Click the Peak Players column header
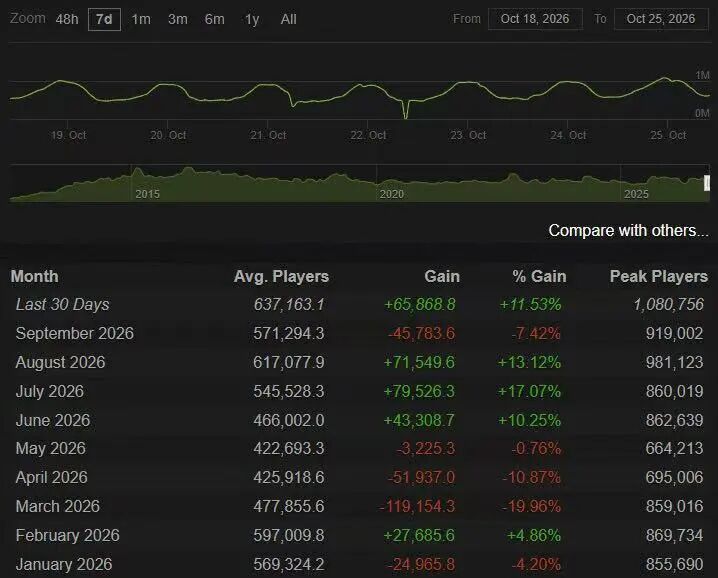The height and width of the screenshot is (578, 718). [658, 277]
